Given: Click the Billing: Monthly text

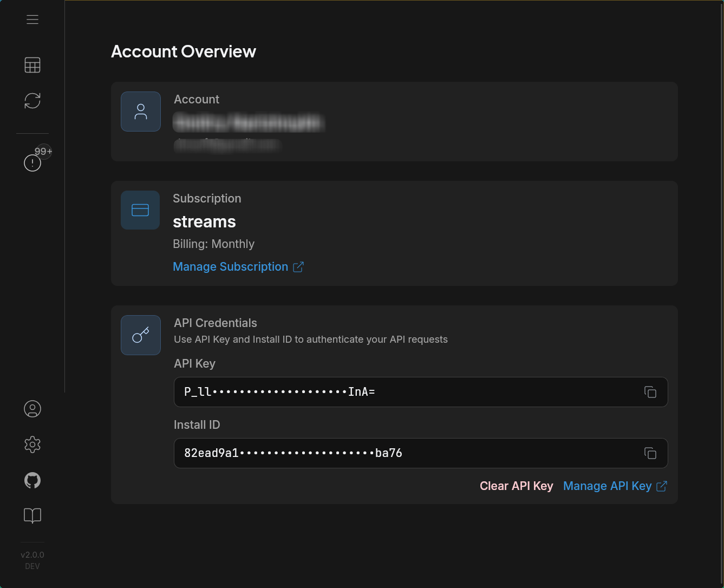Looking at the screenshot, I should pos(213,244).
